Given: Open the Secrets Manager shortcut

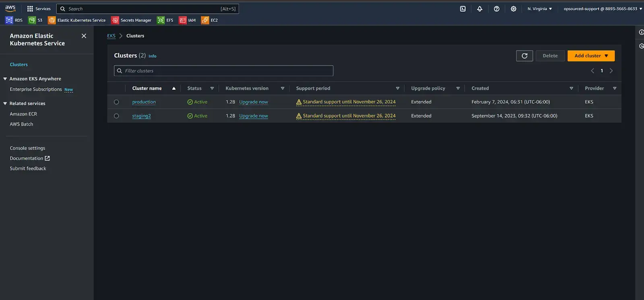Looking at the screenshot, I should 131,20.
